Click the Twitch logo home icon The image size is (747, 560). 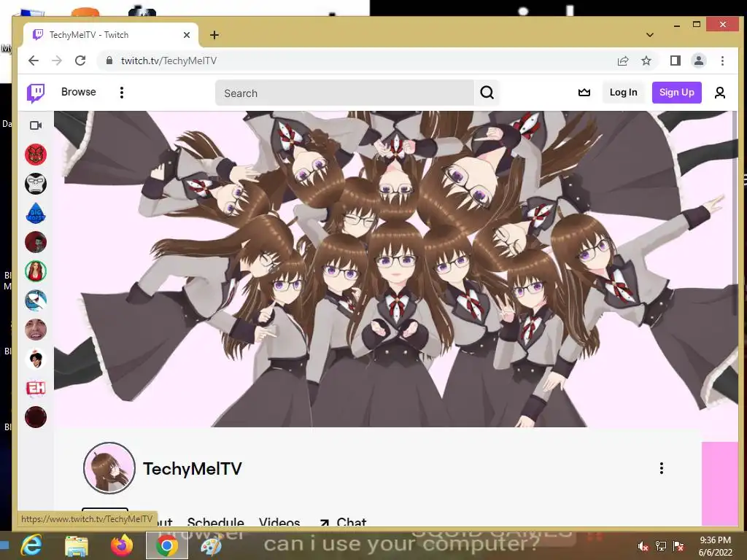[36, 93]
